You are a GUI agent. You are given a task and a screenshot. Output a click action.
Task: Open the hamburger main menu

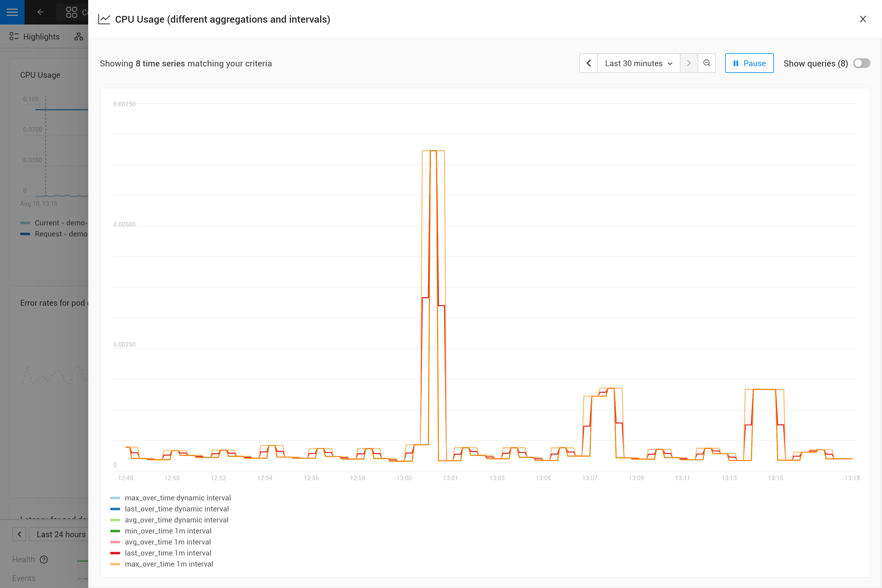click(12, 12)
